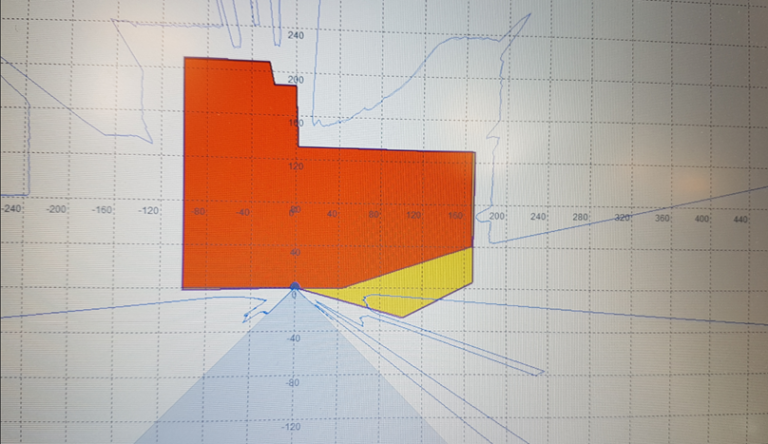Click the -240 label on the horizontal axis
This screenshot has width=768, height=444.
11,210
